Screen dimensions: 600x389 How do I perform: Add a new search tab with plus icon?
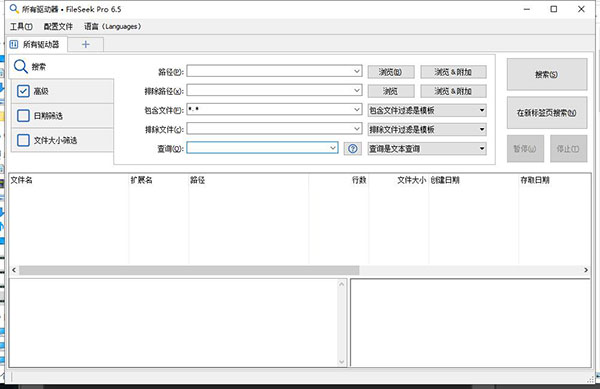pos(86,44)
